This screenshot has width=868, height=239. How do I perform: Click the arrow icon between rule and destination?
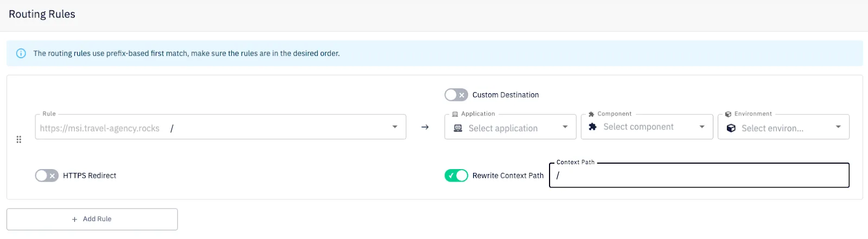click(x=425, y=127)
